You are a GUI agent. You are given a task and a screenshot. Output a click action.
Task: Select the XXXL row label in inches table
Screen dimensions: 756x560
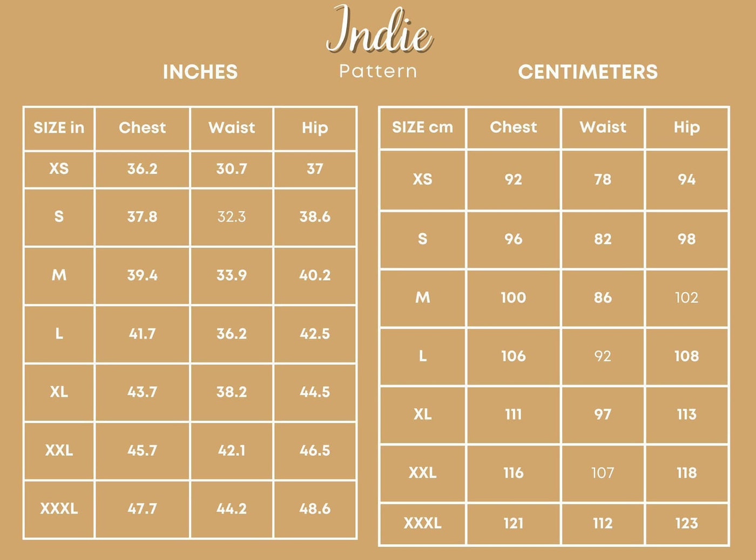59,508
